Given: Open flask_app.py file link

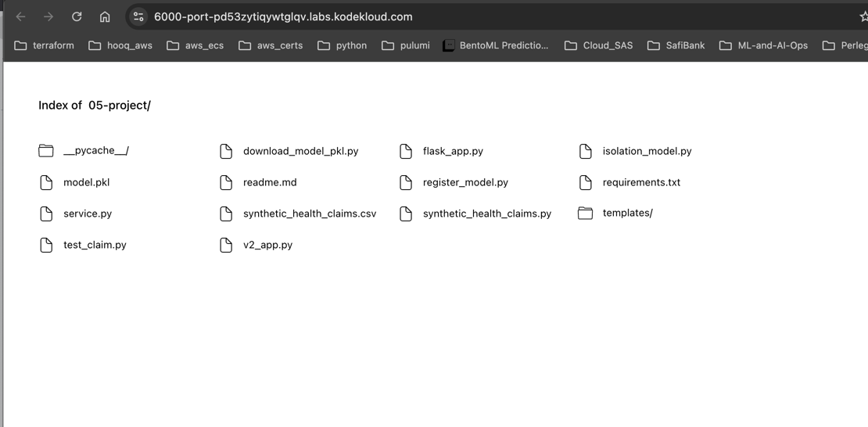Looking at the screenshot, I should pos(453,151).
